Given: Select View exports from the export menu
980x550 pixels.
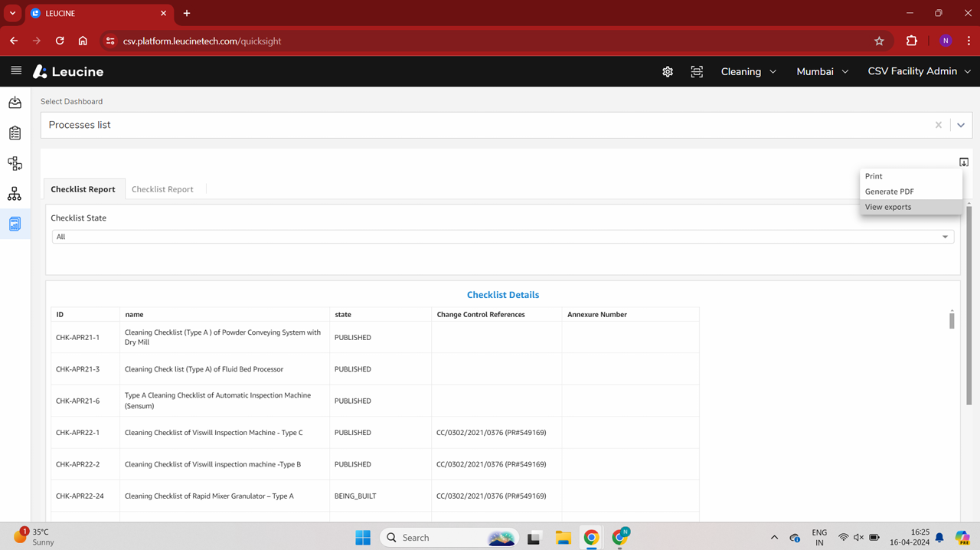Looking at the screenshot, I should [887, 207].
